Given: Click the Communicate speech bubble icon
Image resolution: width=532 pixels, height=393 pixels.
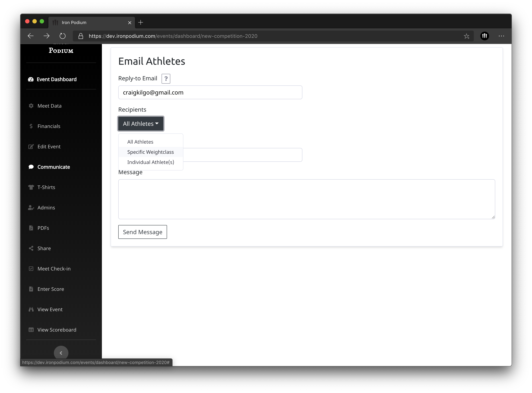Looking at the screenshot, I should (x=31, y=167).
